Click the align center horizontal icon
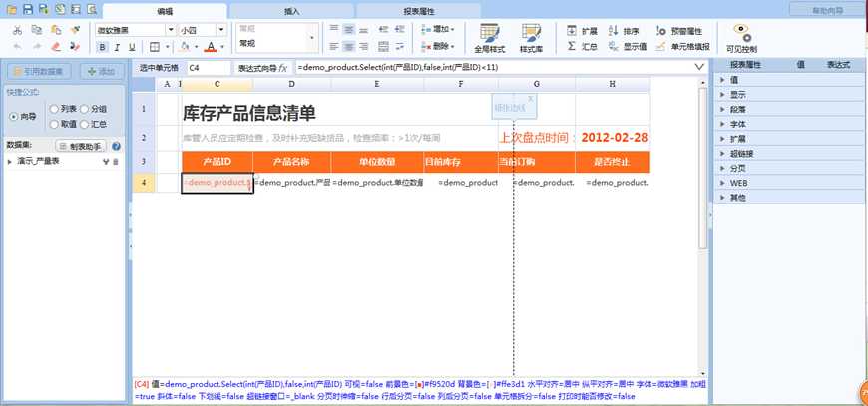Screen dimensions: 868x406 [x=348, y=47]
